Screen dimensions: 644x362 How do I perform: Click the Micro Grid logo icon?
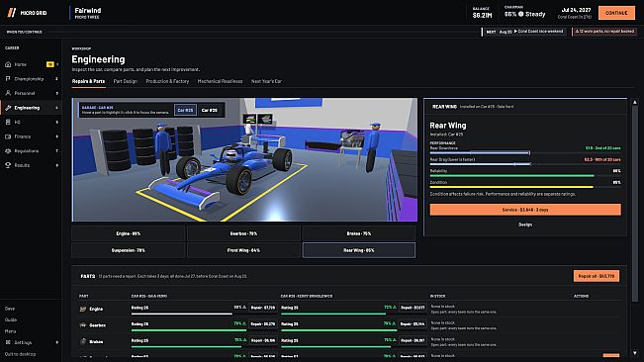pyautogui.click(x=12, y=13)
